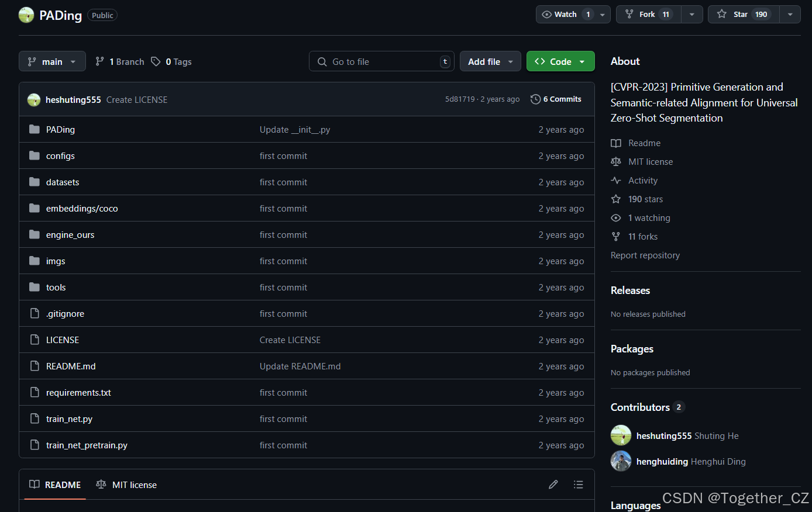812x512 pixels.
Task: Star the PADing repository
Action: click(x=744, y=15)
